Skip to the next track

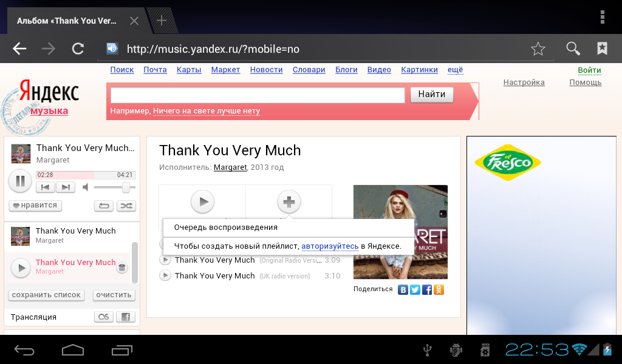(66, 187)
